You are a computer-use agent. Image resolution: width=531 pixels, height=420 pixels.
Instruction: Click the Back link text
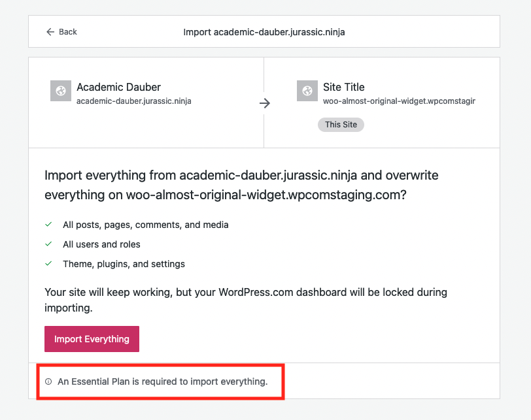pyautogui.click(x=68, y=32)
